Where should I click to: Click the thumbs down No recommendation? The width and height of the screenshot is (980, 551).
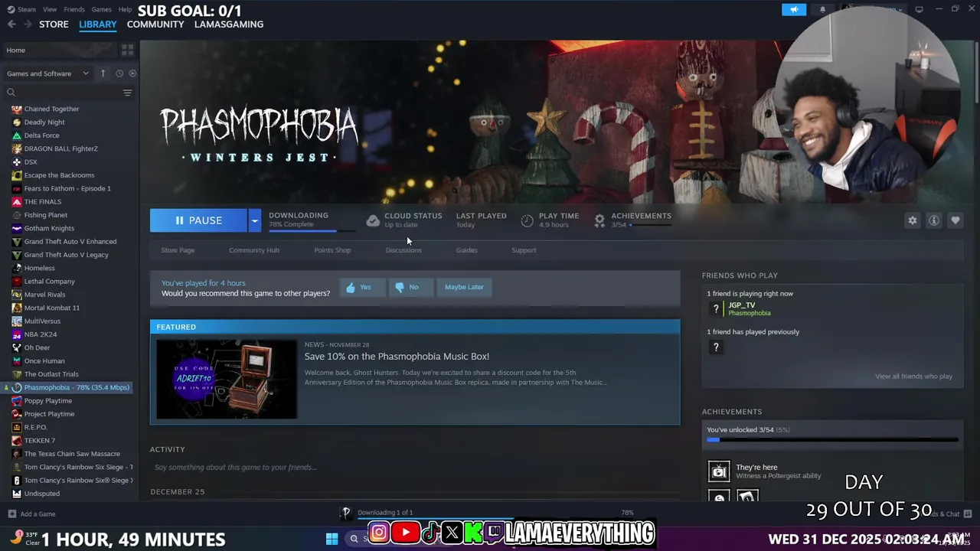[x=411, y=287]
